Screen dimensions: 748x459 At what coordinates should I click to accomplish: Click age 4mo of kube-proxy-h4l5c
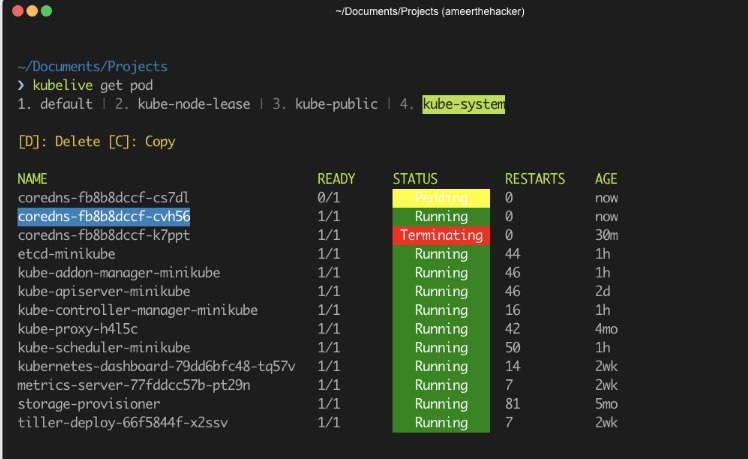pyautogui.click(x=606, y=329)
